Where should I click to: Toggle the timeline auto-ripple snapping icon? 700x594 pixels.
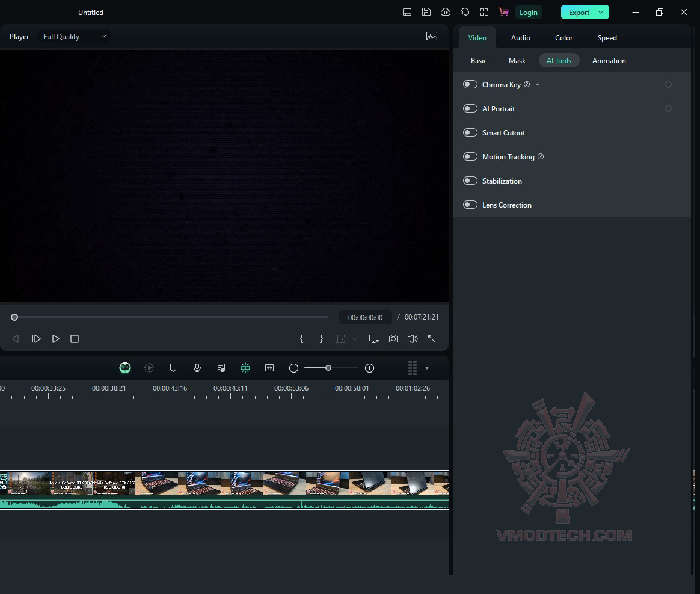(245, 368)
